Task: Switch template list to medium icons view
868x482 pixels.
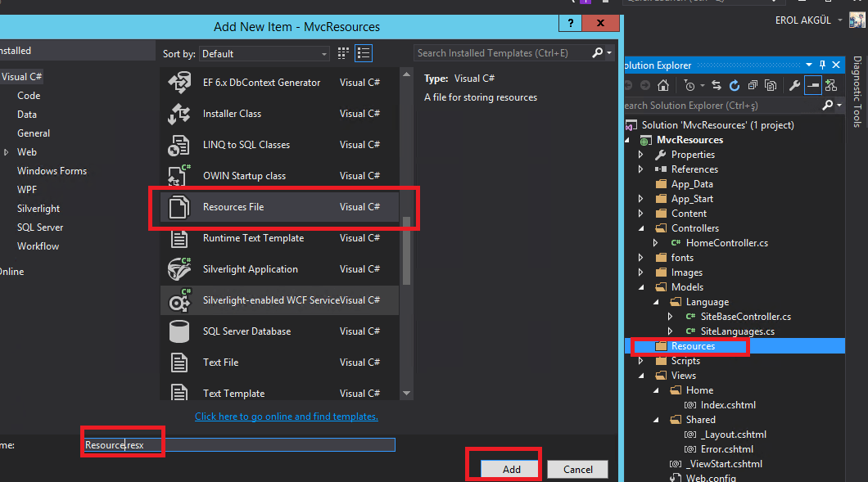Action: (x=364, y=53)
